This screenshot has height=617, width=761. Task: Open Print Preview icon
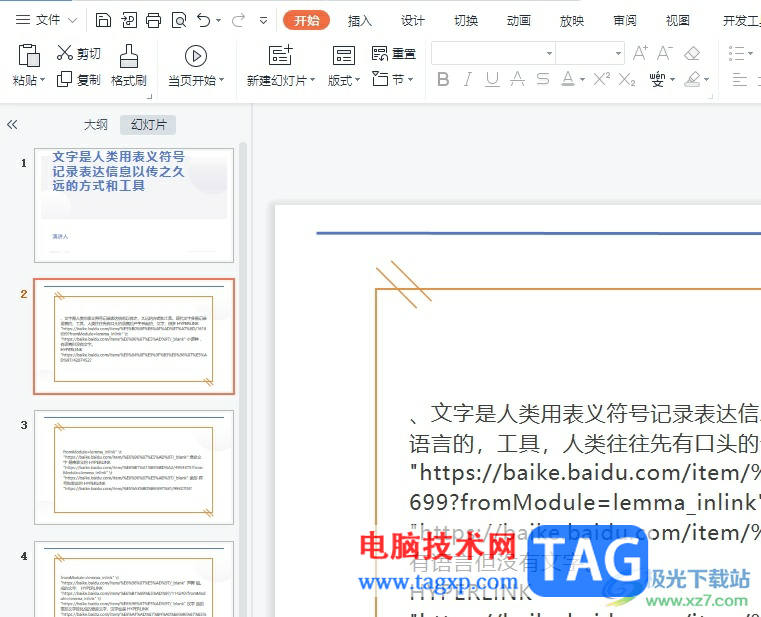(x=179, y=20)
